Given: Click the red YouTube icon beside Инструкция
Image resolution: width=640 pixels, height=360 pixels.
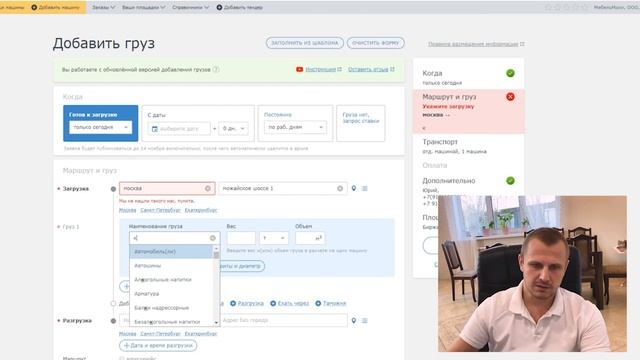Looking at the screenshot, I should [299, 69].
